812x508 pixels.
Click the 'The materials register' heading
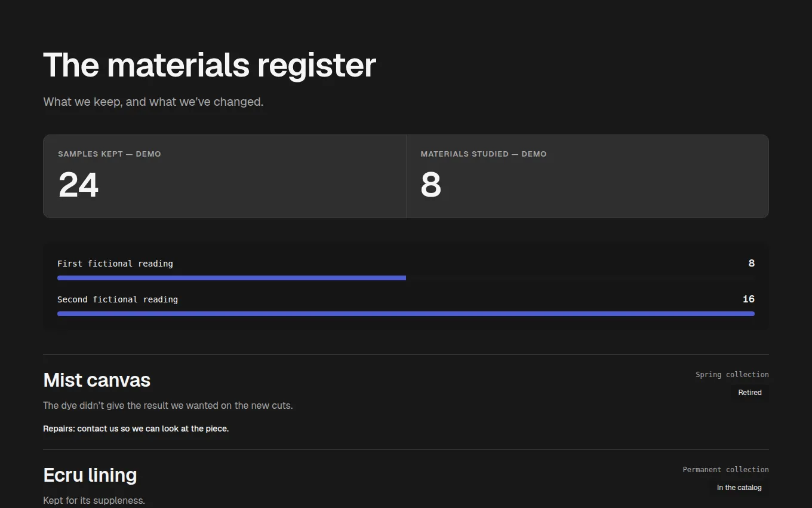210,65
